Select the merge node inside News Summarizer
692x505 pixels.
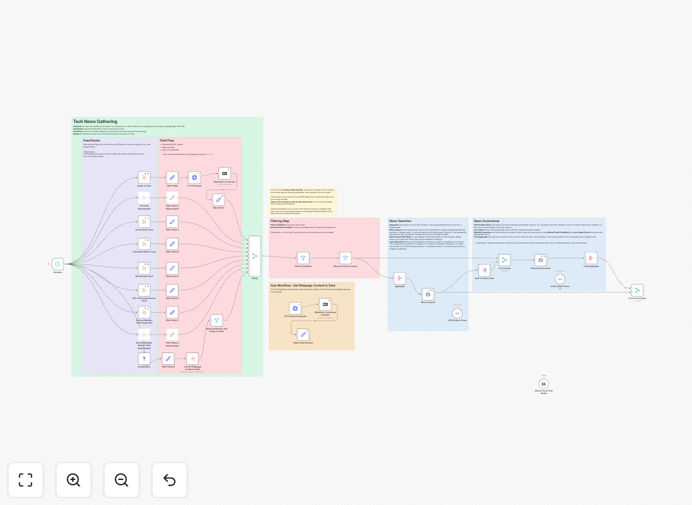click(504, 260)
